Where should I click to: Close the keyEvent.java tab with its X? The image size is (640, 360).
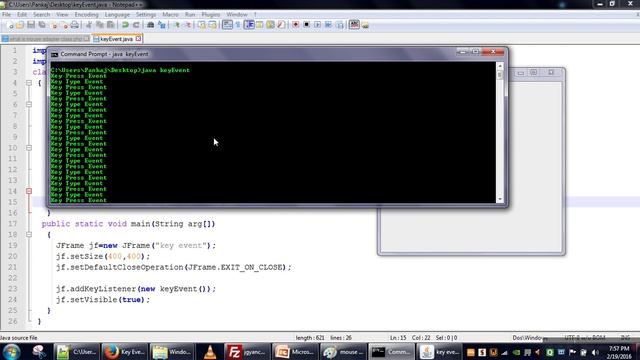click(138, 39)
